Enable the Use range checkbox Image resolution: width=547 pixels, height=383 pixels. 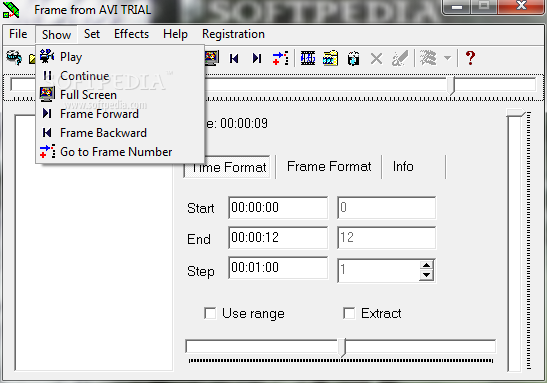(x=210, y=313)
